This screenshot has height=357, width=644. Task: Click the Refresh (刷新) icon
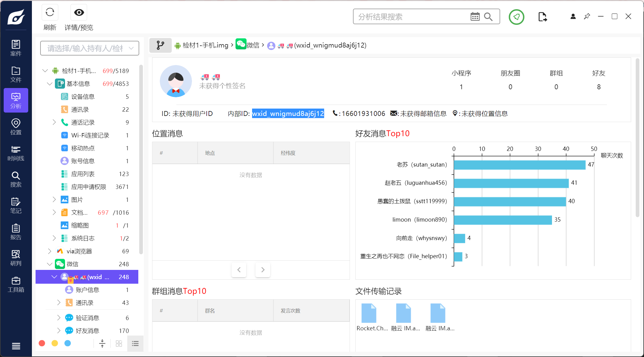coord(50,13)
